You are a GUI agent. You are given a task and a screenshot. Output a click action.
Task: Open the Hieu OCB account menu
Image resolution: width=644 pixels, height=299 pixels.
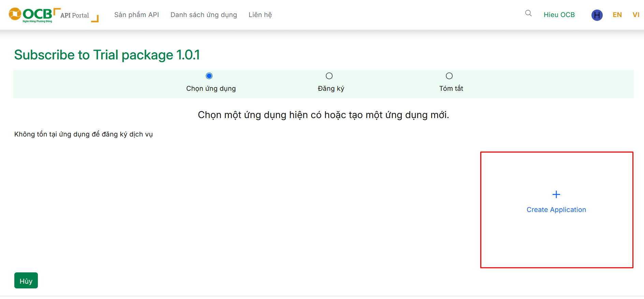[559, 15]
